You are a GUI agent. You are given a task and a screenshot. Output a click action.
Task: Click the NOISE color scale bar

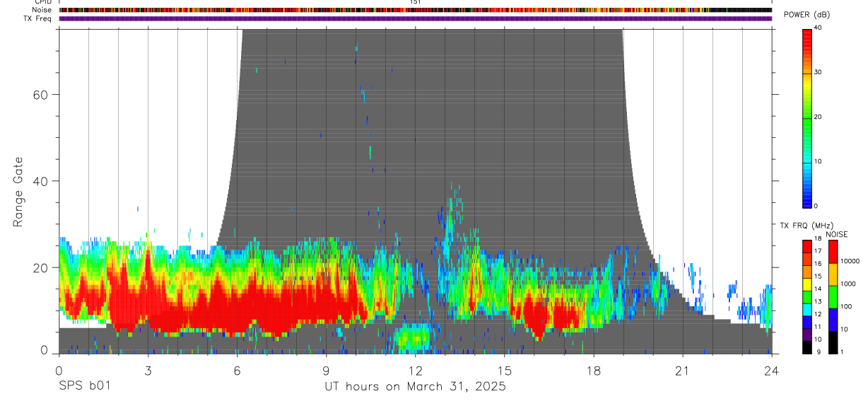pyautogui.click(x=833, y=296)
